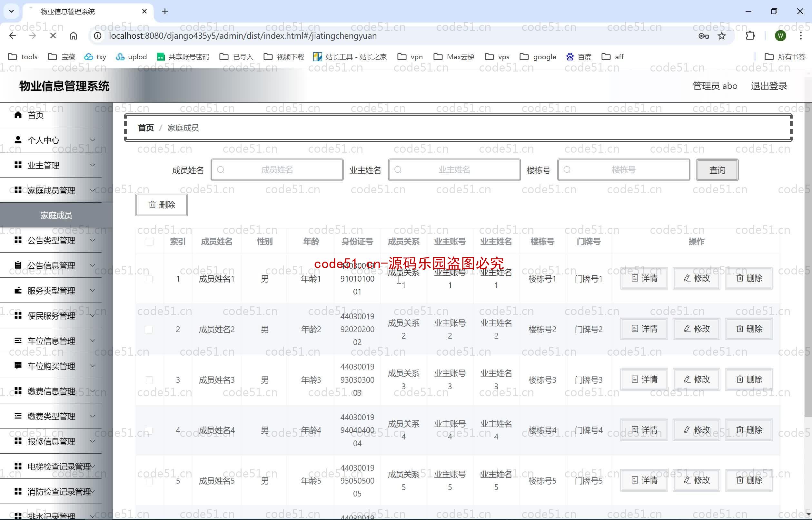Screen dimensions: 812x520
Task: Click the list icon beside 缴费类型管理
Action: [x=18, y=416]
